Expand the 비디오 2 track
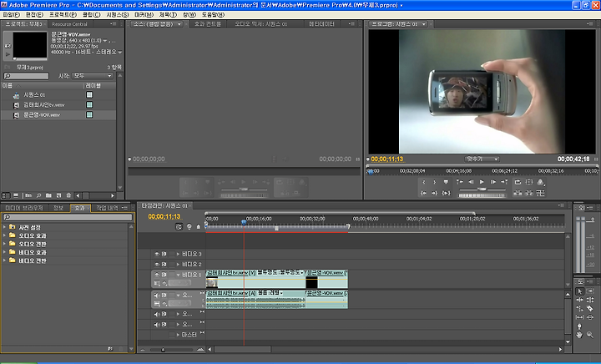The height and width of the screenshot is (364, 601). point(178,264)
